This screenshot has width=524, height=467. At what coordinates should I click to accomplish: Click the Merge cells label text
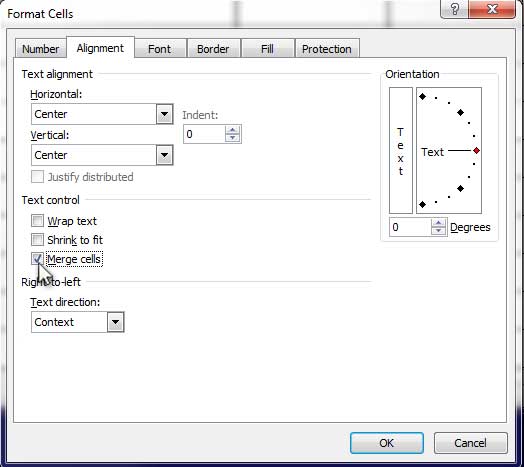74,259
